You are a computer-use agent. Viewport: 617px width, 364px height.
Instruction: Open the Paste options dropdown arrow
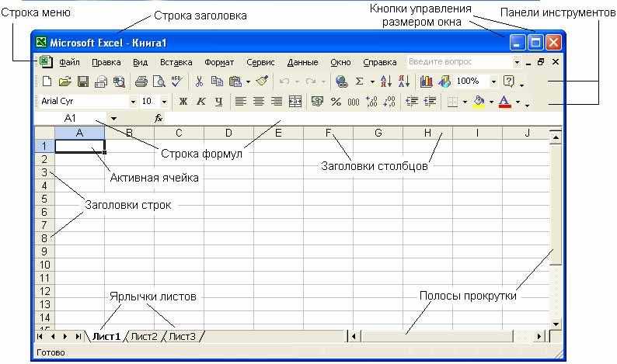(248, 81)
